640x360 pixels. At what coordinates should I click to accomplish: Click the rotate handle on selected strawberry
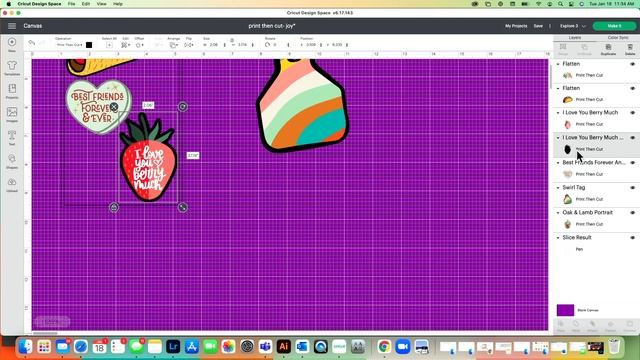[x=182, y=107]
